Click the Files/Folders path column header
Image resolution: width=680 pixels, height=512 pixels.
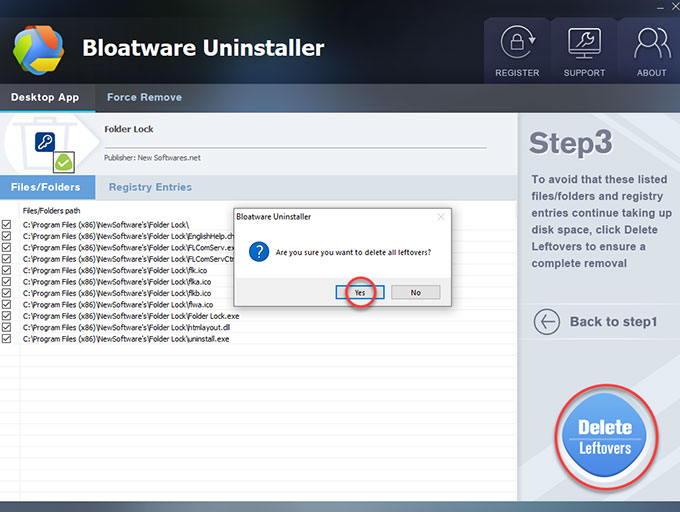51,211
